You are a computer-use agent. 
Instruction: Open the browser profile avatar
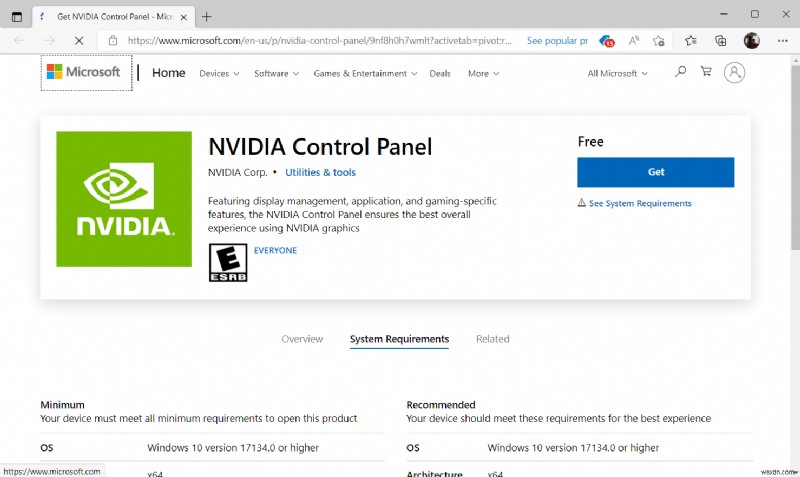(x=752, y=40)
